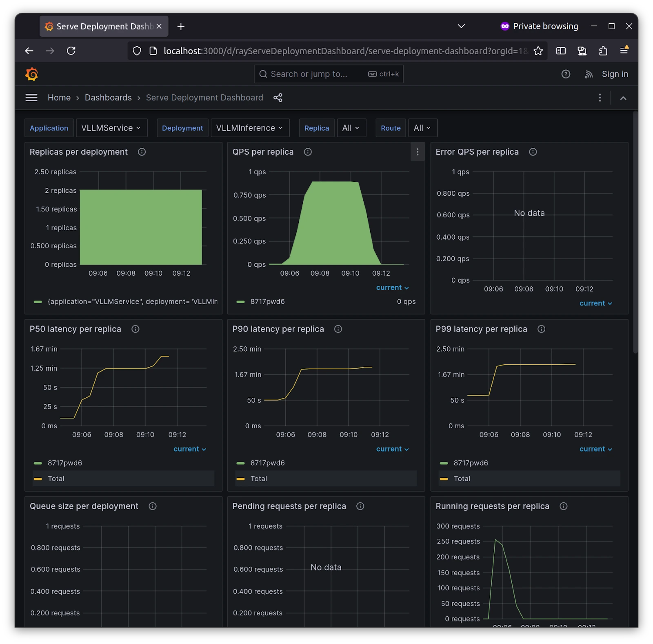Toggle 8717pwd6 series in P99 latency legend
The width and height of the screenshot is (653, 644).
tap(471, 463)
